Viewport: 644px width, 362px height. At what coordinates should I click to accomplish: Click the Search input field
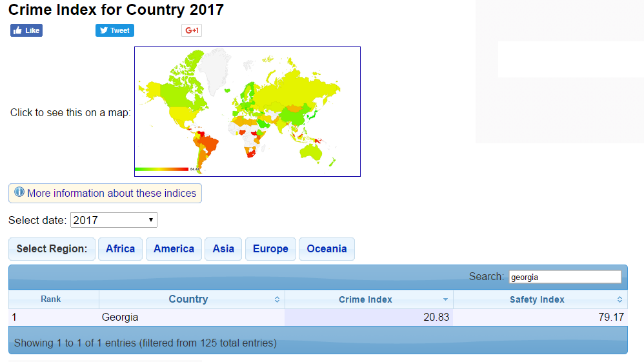point(565,277)
